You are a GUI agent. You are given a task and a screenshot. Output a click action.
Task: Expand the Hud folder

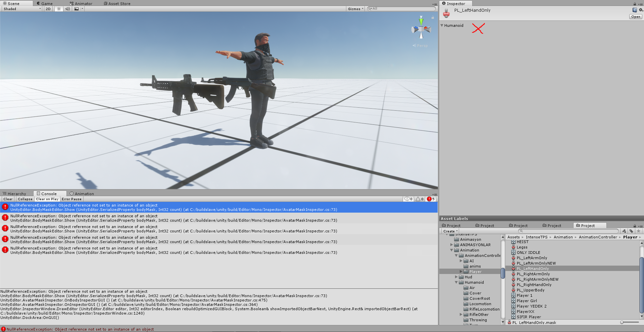click(456, 277)
